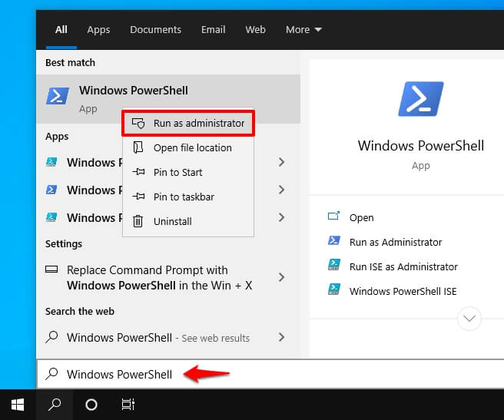Expand the third Windows P app result arrow
The height and width of the screenshot is (420, 504).
pos(281,217)
